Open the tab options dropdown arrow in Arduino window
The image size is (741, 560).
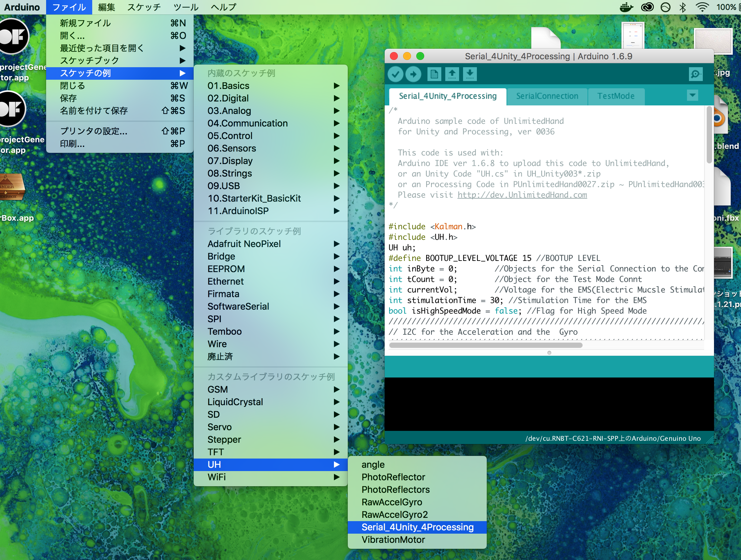click(x=693, y=96)
